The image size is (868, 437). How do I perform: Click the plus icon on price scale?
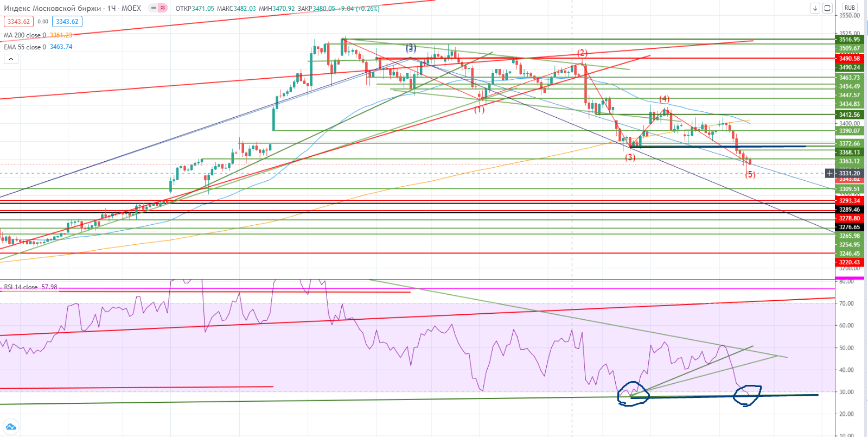829,173
